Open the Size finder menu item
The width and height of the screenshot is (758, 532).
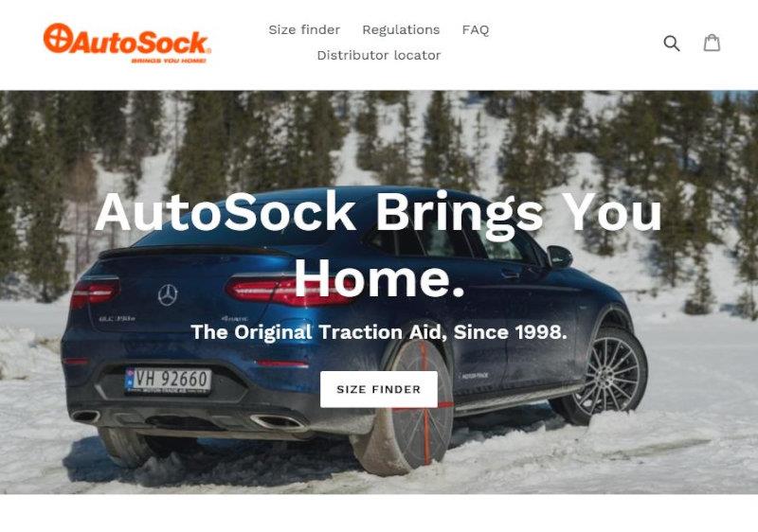(x=304, y=30)
